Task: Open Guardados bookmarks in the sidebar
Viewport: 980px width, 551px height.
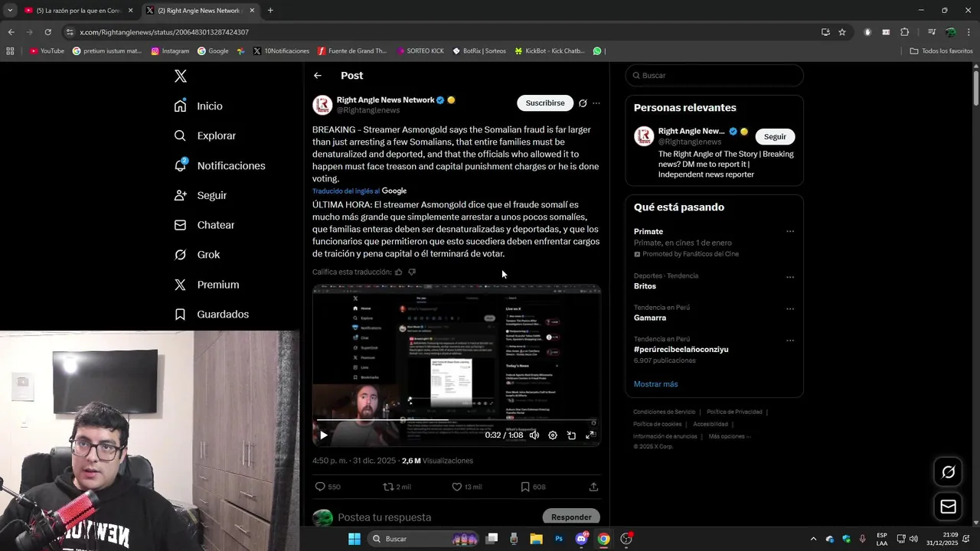Action: (211, 314)
